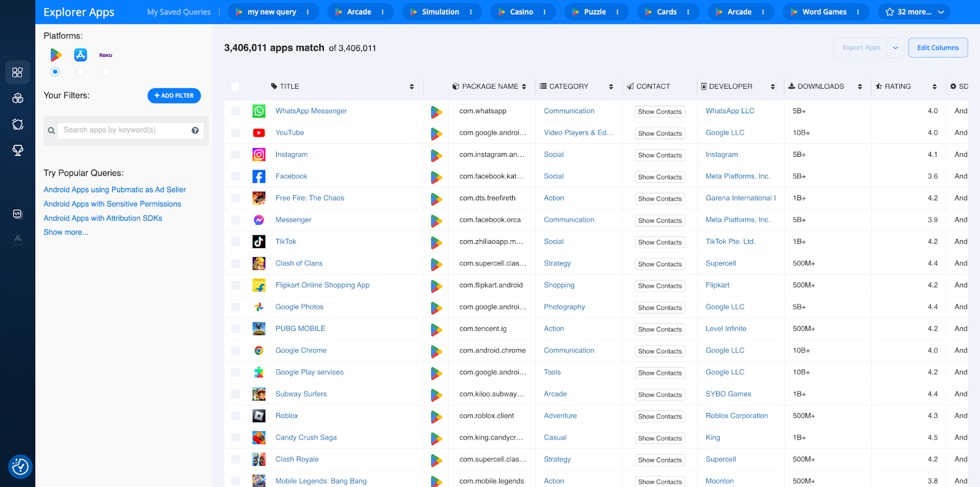This screenshot has width=980, height=487.
Task: Open 'Android Apps with Attribution SDKs' query
Action: (103, 218)
